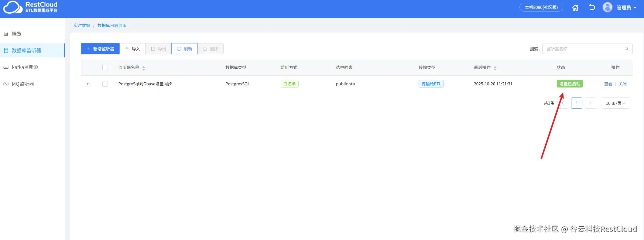This screenshot has width=644, height=240.
Task: Open the 10 条/页 page size dropdown
Action: (x=616, y=103)
